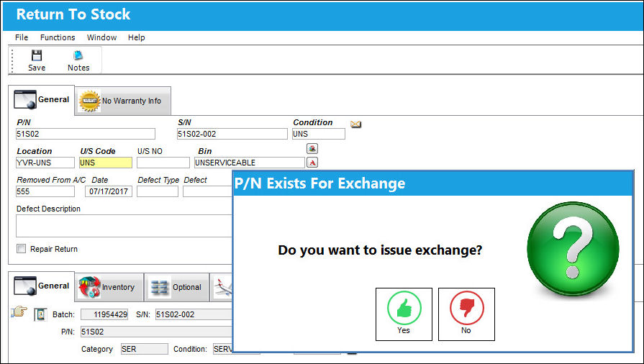Open the airplane tab behind the dialog
This screenshot has height=364, width=644.
point(222,287)
